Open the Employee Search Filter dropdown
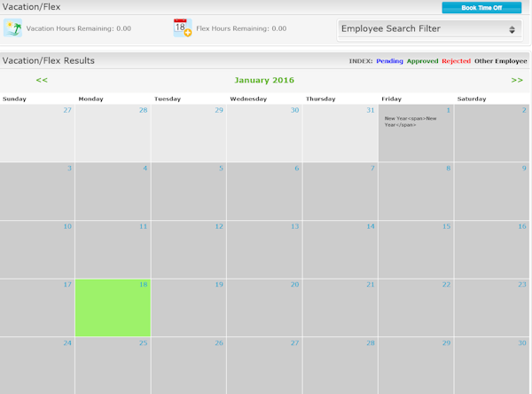The height and width of the screenshot is (394, 532). [x=429, y=29]
